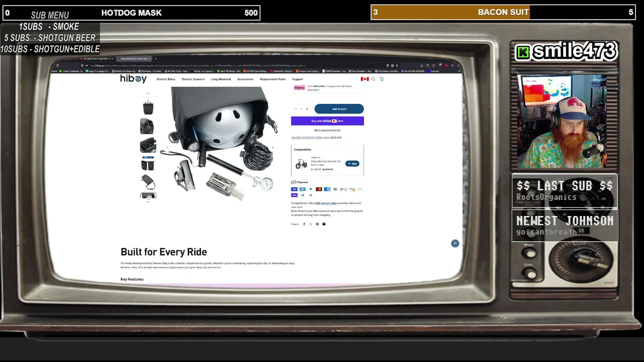Open the Electric Bikes menu
The image size is (644, 362).
click(x=166, y=79)
